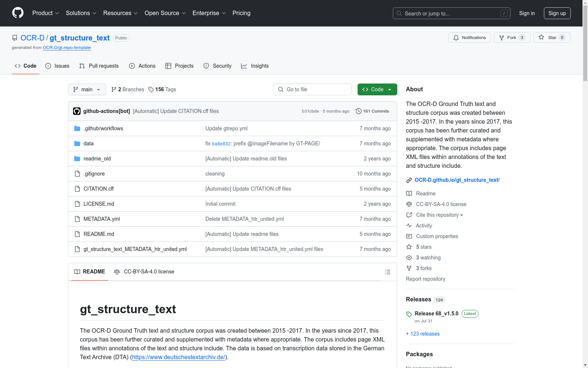
Task: Expand the Enterprise menu
Action: click(x=209, y=13)
